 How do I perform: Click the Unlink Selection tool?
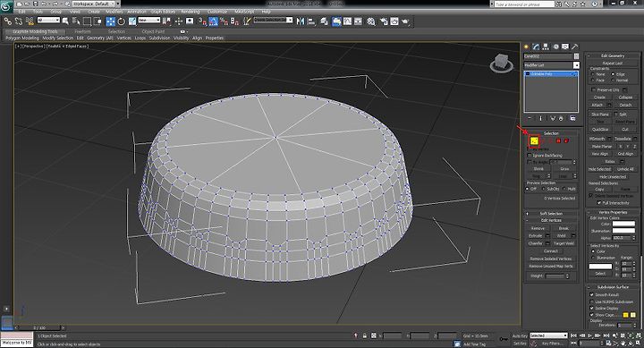tap(19, 21)
